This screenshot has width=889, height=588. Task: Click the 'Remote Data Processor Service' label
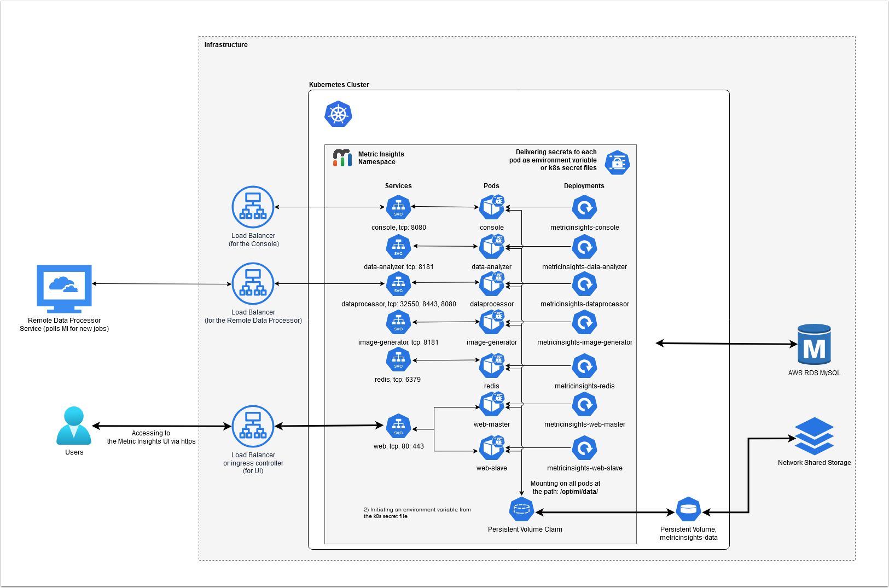point(64,324)
